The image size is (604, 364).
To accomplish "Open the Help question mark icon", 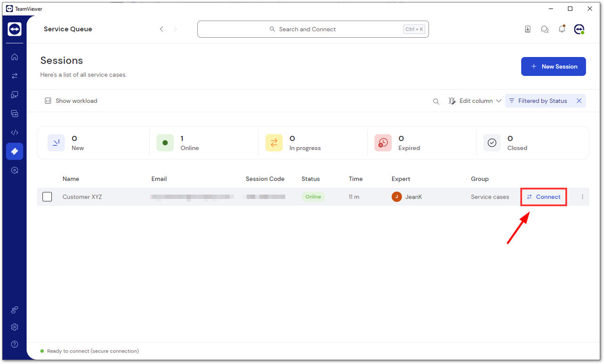I will 15,344.
